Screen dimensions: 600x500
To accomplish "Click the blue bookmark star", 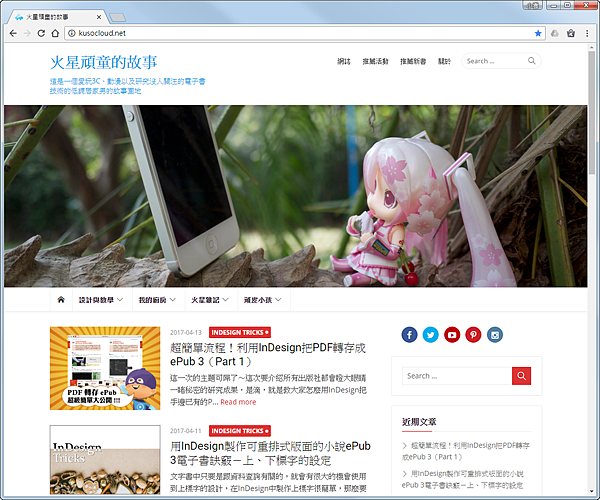I will (538, 33).
